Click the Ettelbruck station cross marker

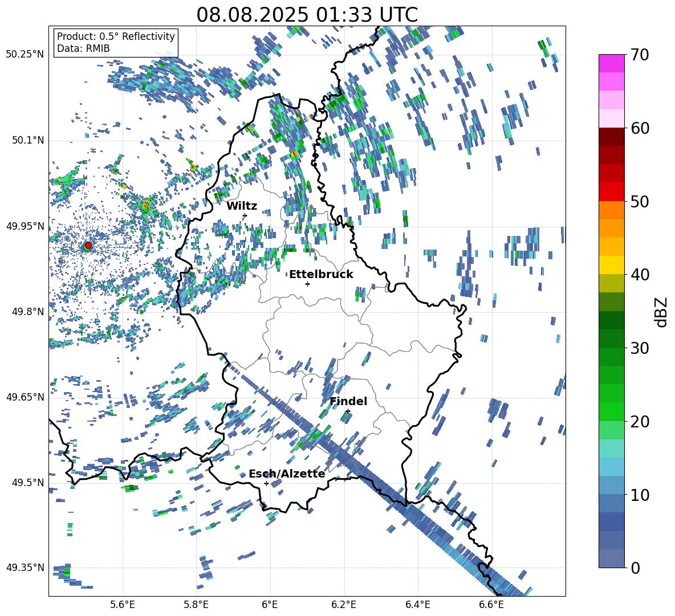coord(307,284)
